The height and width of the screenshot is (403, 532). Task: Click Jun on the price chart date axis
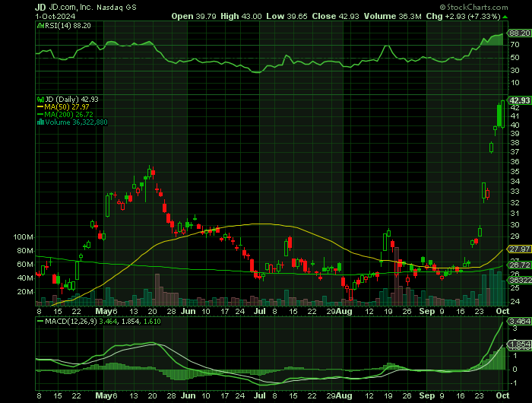[x=188, y=311]
